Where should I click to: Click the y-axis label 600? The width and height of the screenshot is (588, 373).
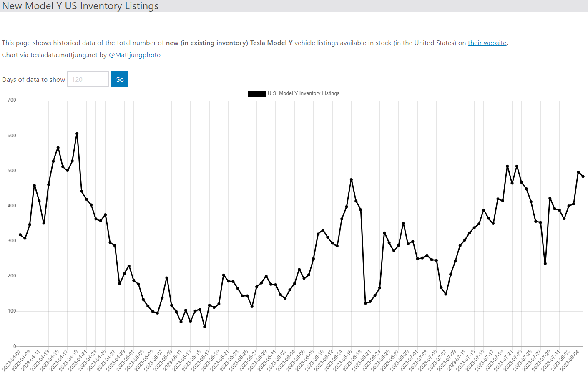point(12,136)
